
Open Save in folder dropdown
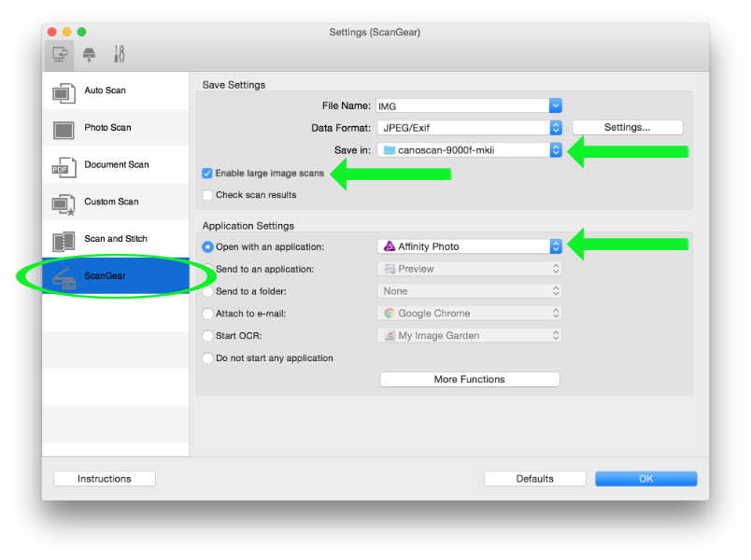click(469, 150)
